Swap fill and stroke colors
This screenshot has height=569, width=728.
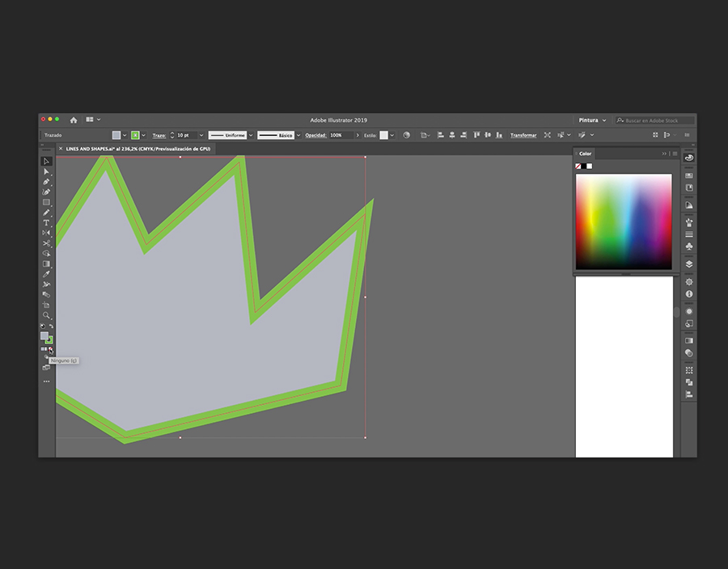click(x=51, y=326)
